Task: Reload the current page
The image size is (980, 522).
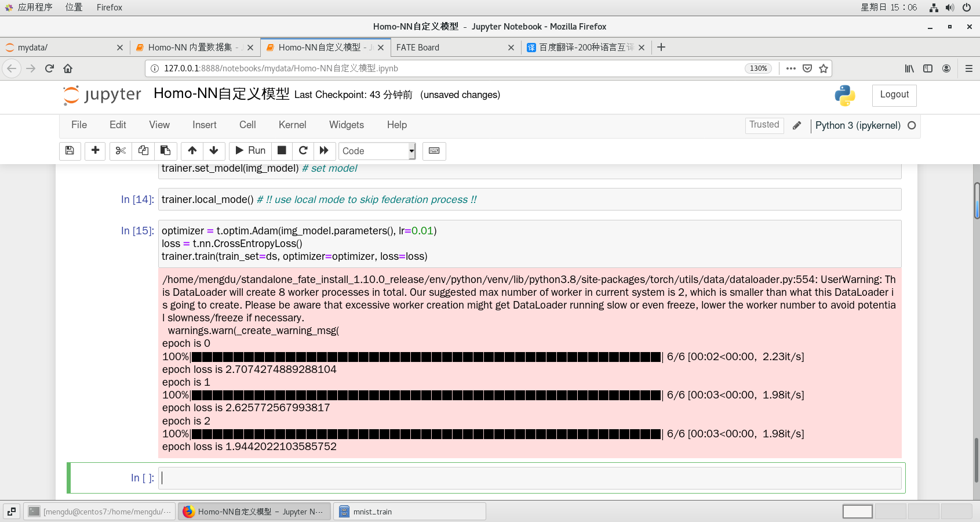Action: tap(49, 68)
